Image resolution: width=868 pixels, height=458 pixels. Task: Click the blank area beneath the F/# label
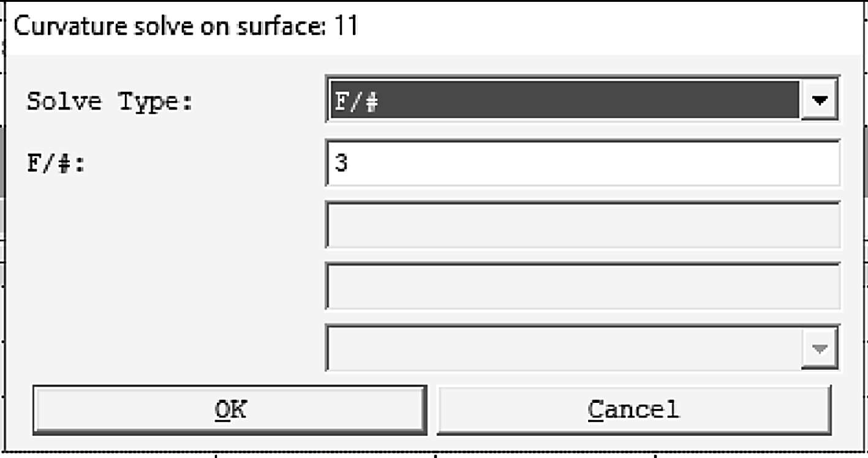pyautogui.click(x=165, y=257)
